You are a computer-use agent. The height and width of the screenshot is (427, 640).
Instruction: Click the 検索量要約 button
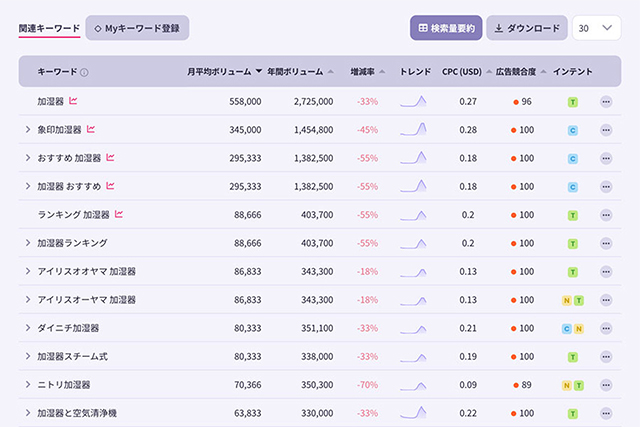click(445, 28)
